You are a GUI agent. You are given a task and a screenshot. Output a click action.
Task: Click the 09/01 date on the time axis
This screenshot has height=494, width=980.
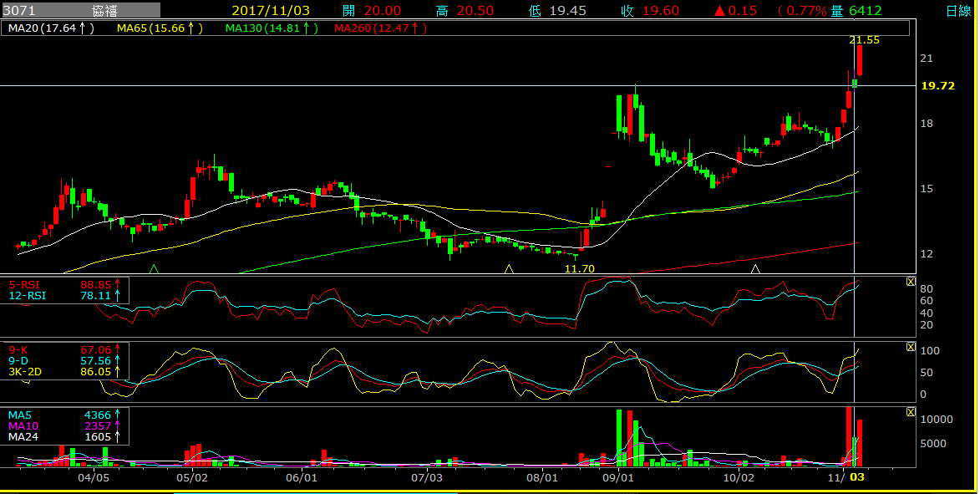[x=617, y=478]
